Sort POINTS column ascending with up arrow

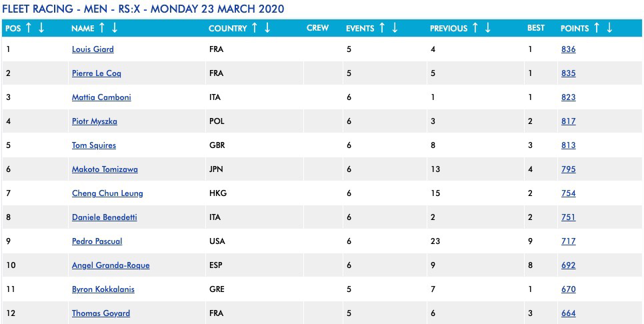click(x=597, y=28)
